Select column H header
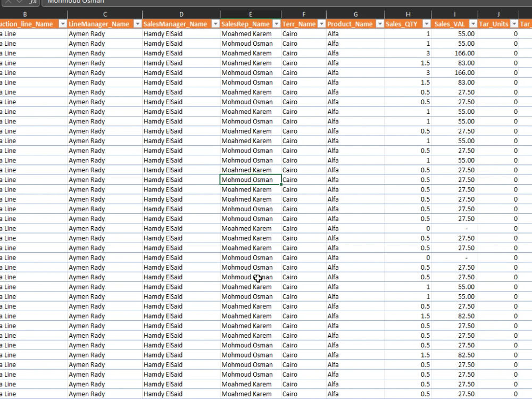532x399 pixels. pyautogui.click(x=408, y=14)
